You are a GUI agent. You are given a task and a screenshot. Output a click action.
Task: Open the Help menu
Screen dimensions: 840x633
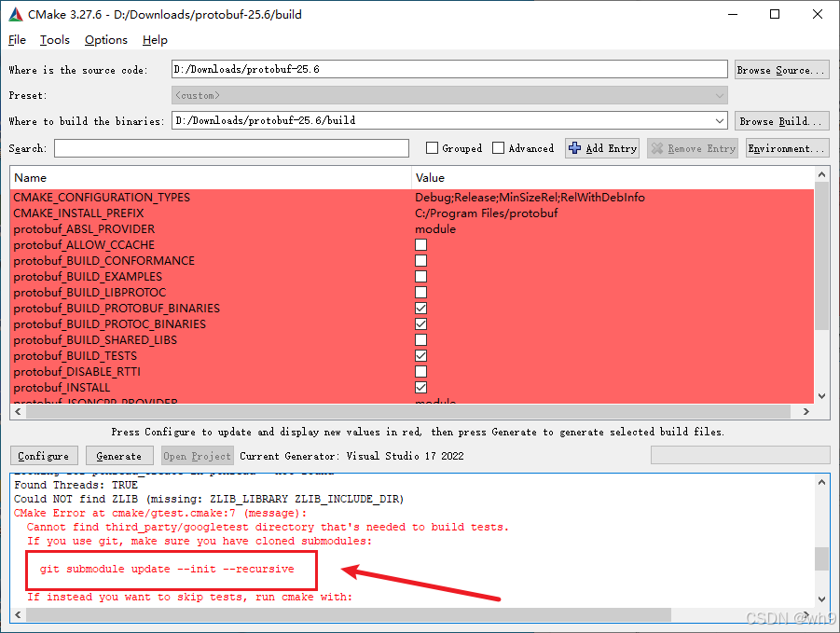(x=155, y=40)
